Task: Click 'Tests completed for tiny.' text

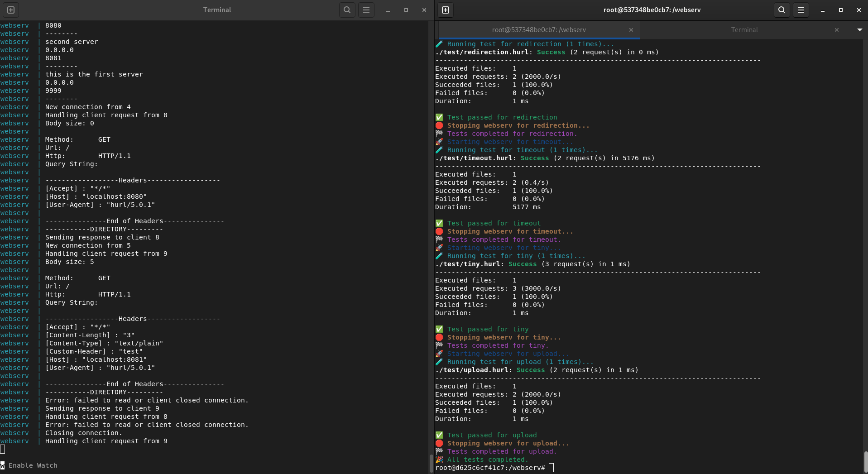Action: [498, 345]
